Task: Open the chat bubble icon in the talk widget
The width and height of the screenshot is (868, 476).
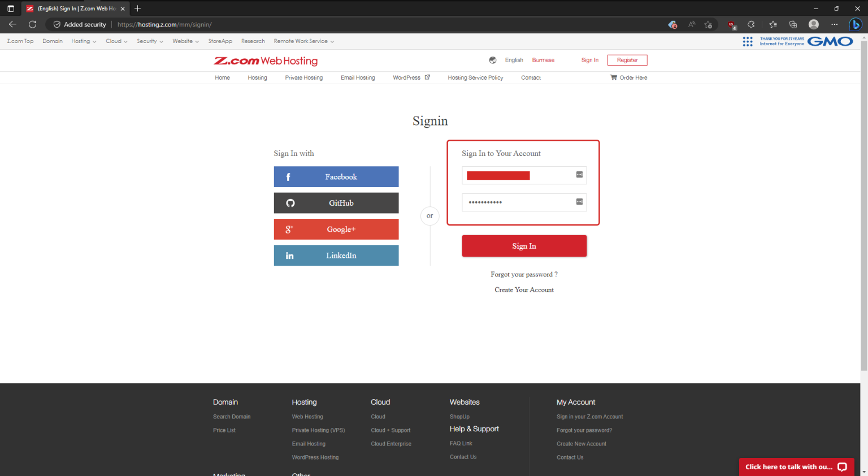Action: point(842,467)
